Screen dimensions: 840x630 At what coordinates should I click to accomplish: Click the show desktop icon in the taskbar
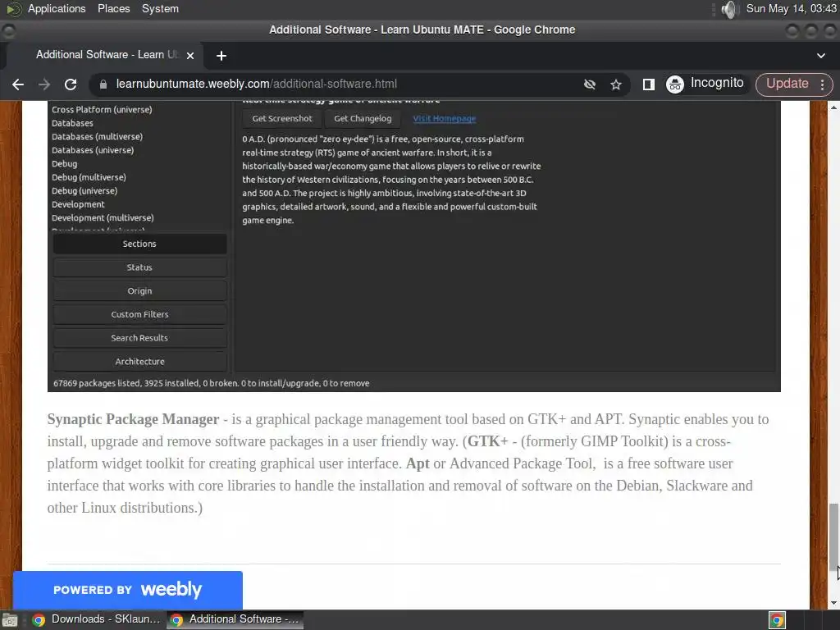pos(10,620)
